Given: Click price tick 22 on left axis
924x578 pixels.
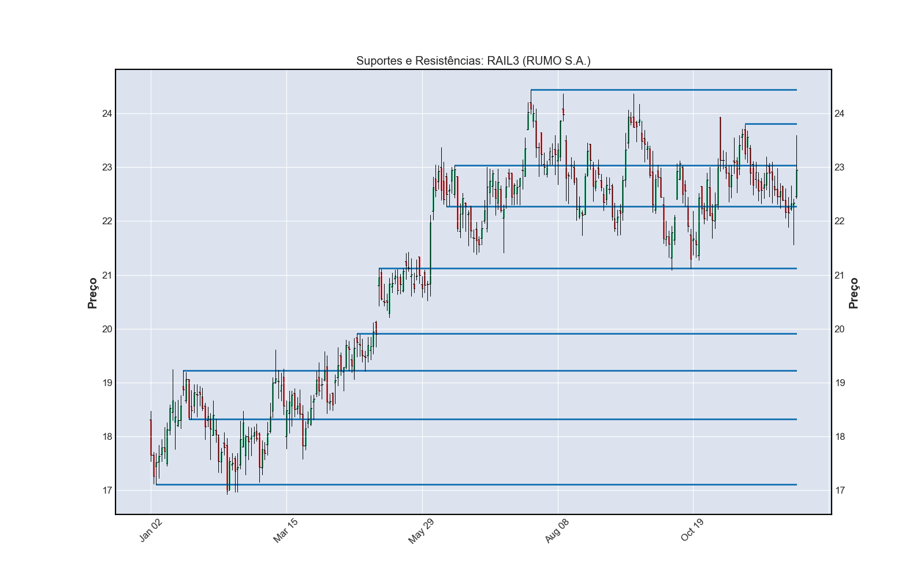Looking at the screenshot, I should pos(107,221).
